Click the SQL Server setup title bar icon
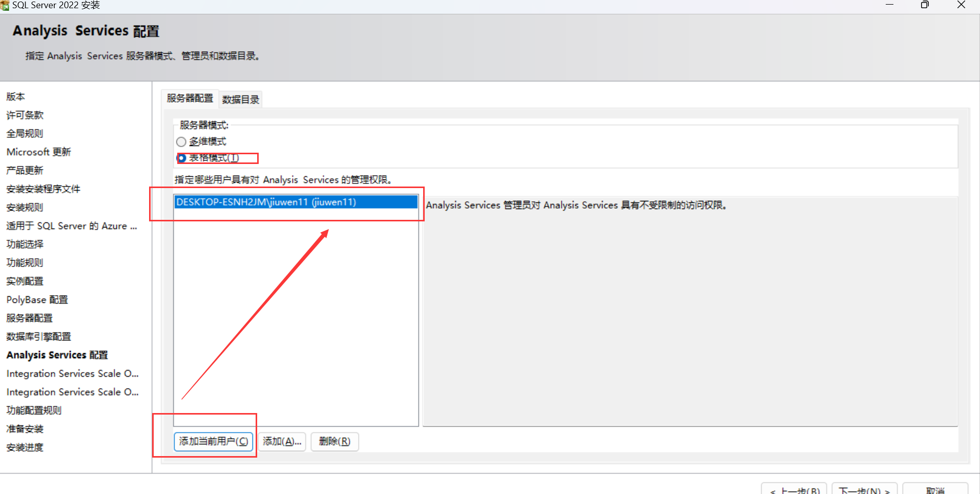The image size is (980, 494). point(5,5)
